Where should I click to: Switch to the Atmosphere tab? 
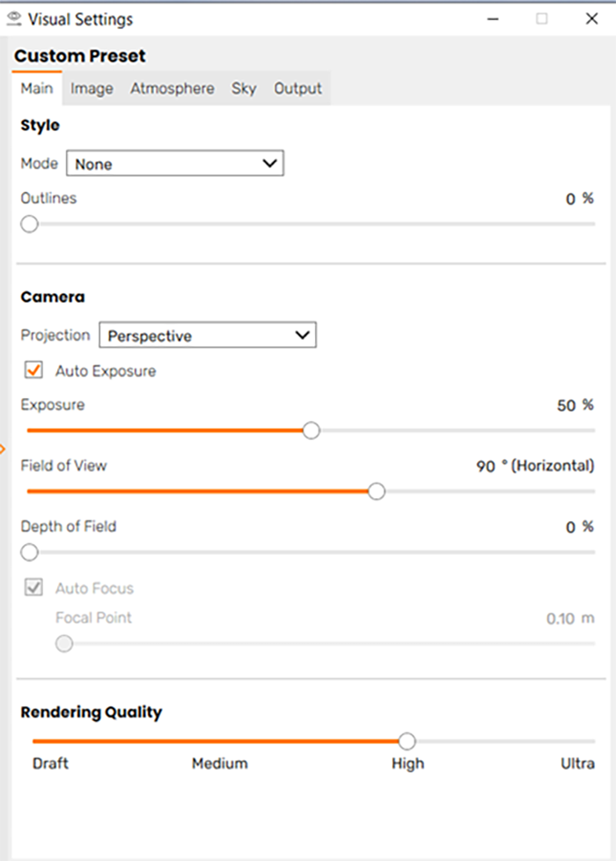coord(172,88)
